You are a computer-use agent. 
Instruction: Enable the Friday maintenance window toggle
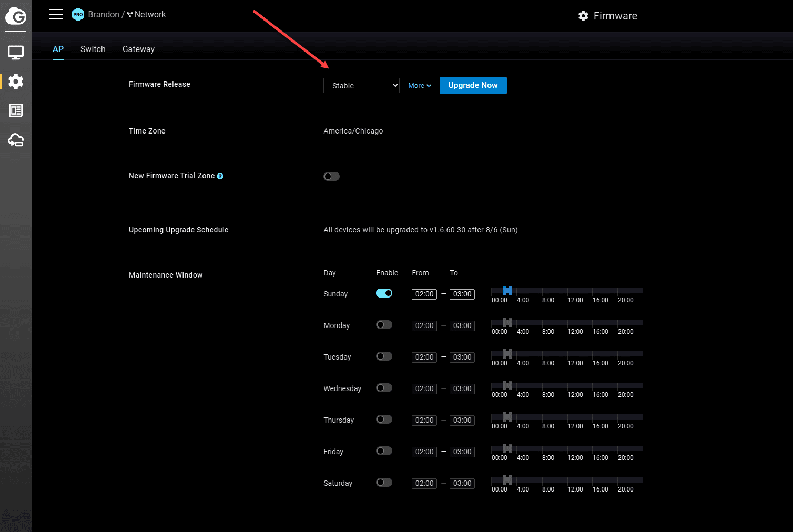pyautogui.click(x=384, y=451)
